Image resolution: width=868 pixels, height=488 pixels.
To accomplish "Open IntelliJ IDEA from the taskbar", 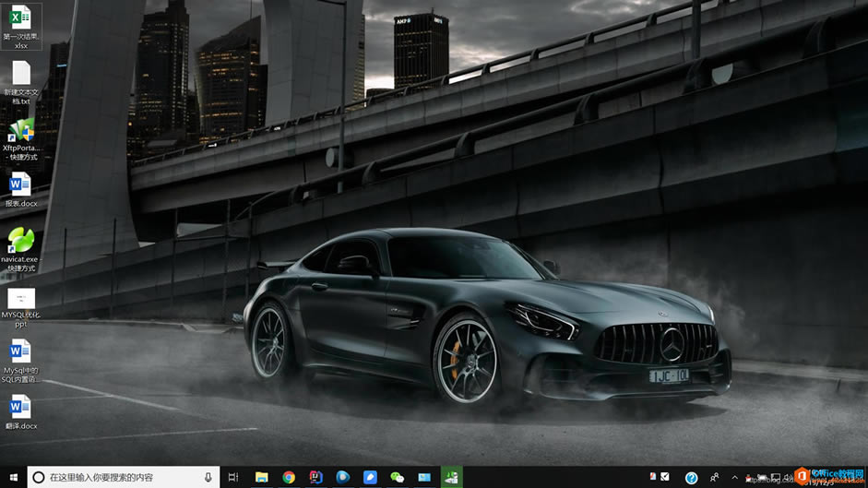I will [315, 477].
